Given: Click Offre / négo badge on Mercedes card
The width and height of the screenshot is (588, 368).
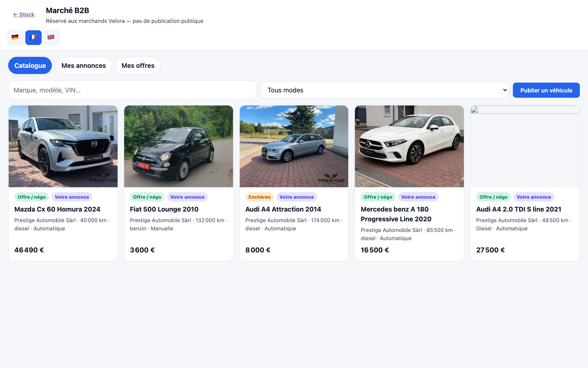Looking at the screenshot, I should coord(378,197).
